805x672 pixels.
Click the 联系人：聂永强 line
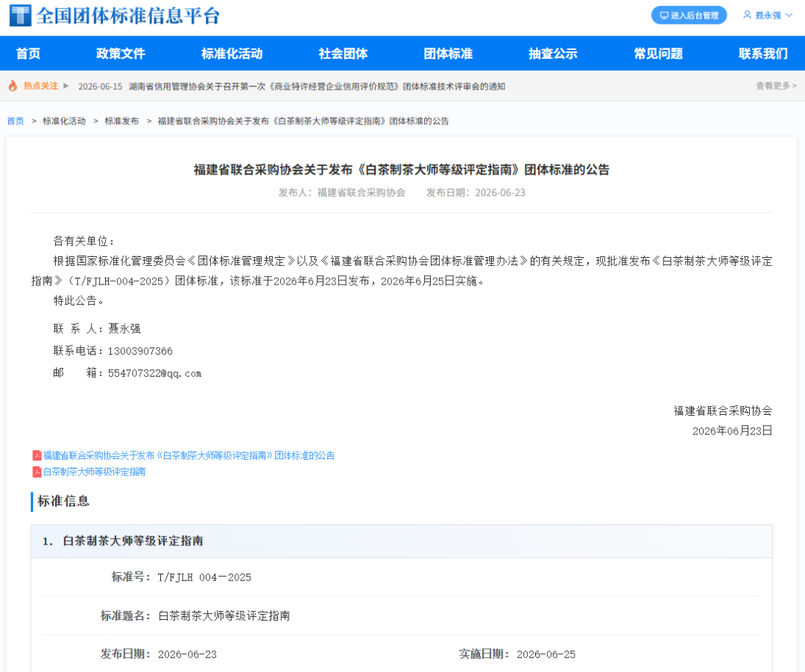(97, 329)
